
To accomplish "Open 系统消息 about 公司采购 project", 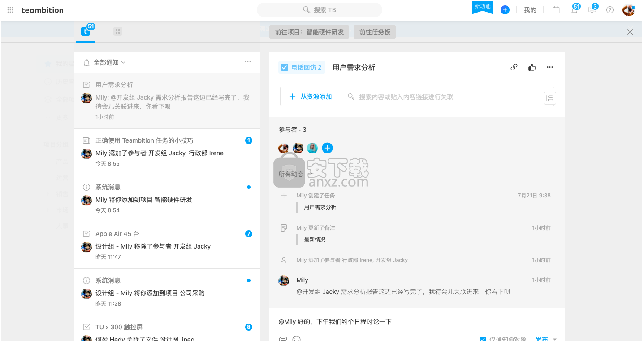I will [x=167, y=292].
